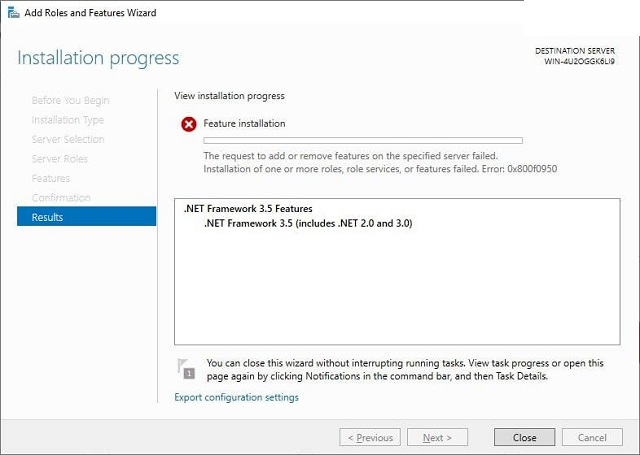This screenshot has width=640, height=455.
Task: Click the feature installation progress bar
Action: coord(363,140)
